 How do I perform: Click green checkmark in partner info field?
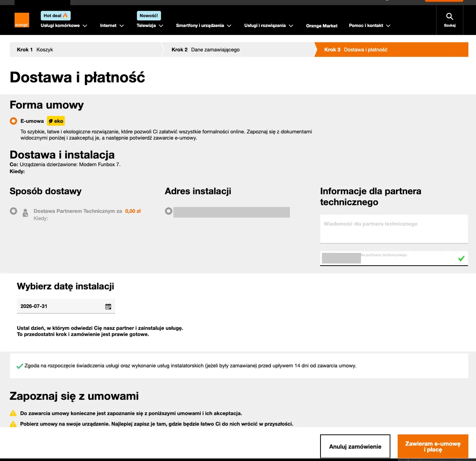tap(461, 258)
